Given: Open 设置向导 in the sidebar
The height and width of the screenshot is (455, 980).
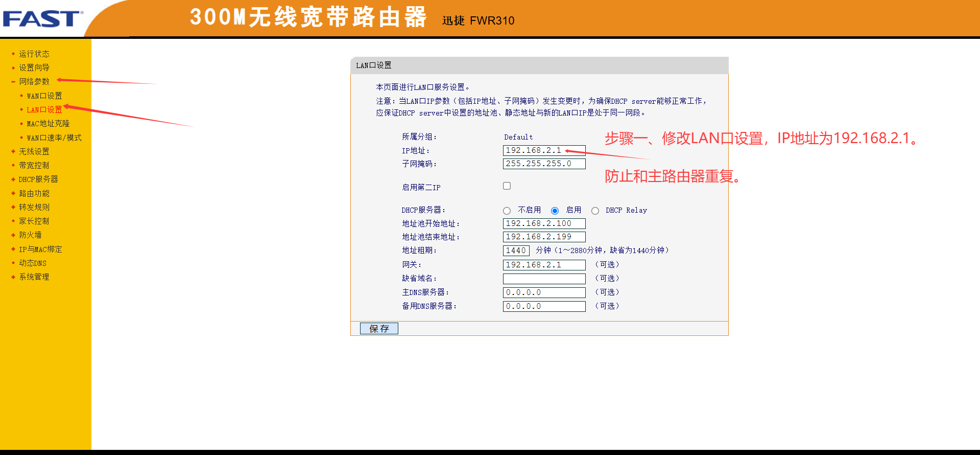Looking at the screenshot, I should (34, 67).
